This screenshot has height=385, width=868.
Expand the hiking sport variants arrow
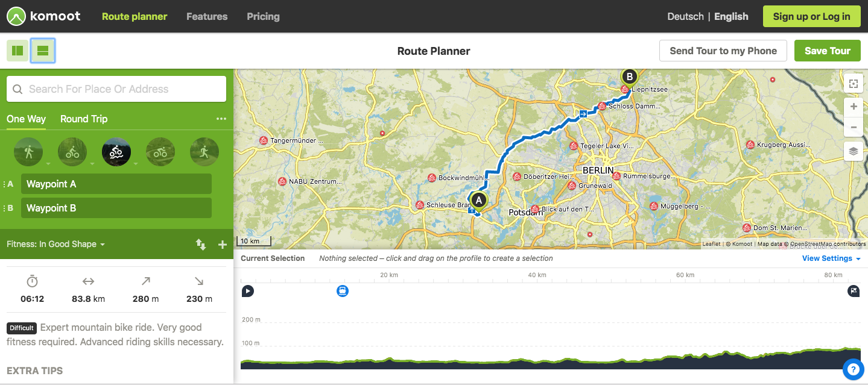click(48, 163)
